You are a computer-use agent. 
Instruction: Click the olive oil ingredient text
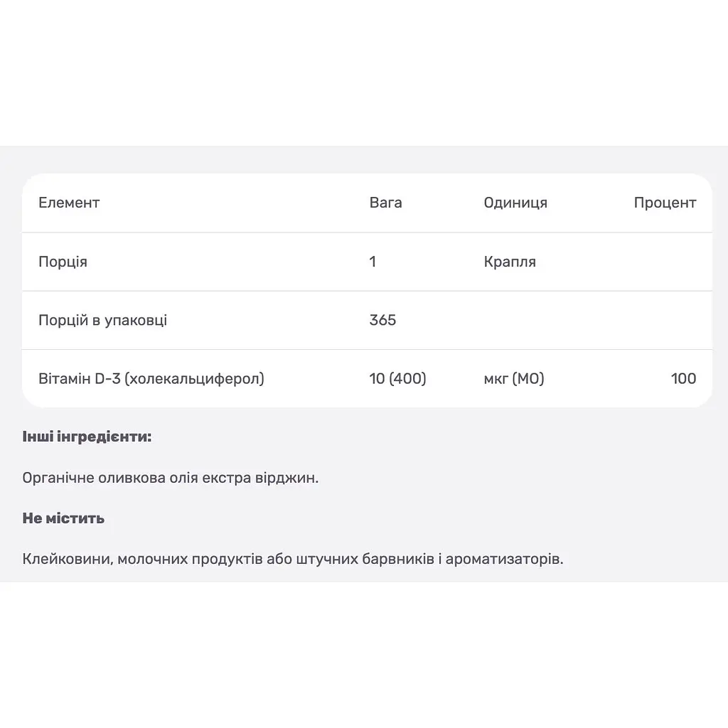(x=171, y=478)
